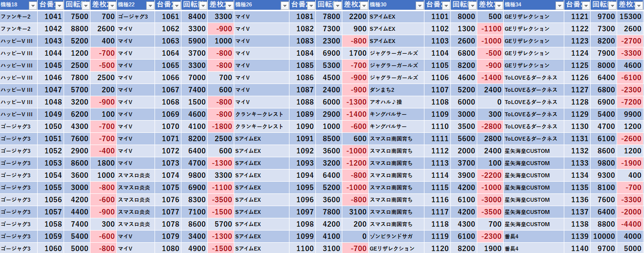Open the 台番 filter dropdown beside 機種22
This screenshot has height=253, width=644.
177,5
